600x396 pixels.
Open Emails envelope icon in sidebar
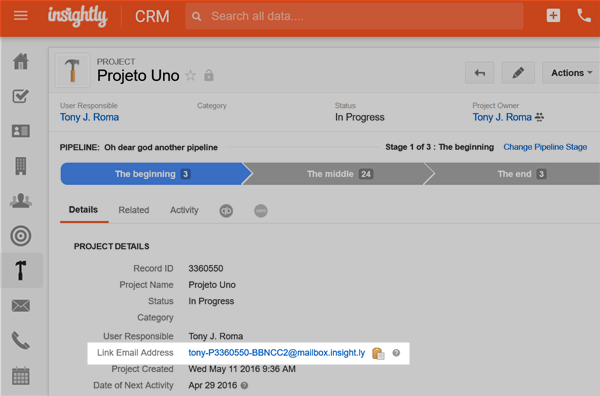click(x=21, y=306)
